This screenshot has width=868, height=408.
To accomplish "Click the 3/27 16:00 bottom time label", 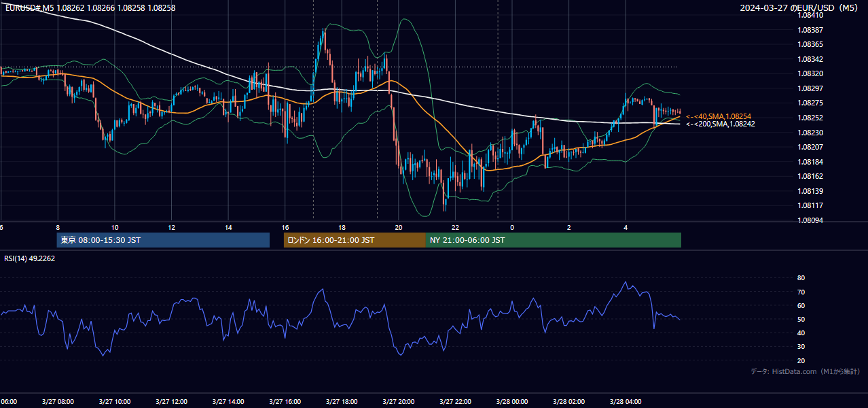I will tap(285, 402).
